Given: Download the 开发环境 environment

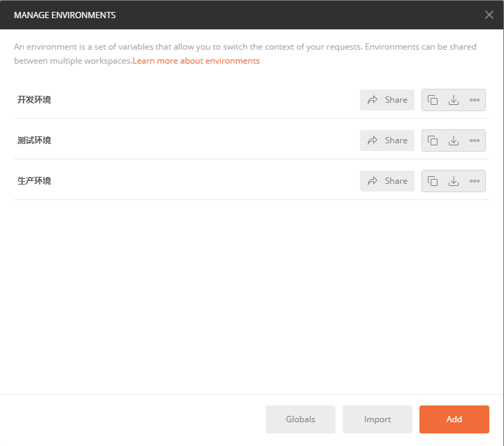Looking at the screenshot, I should point(454,100).
